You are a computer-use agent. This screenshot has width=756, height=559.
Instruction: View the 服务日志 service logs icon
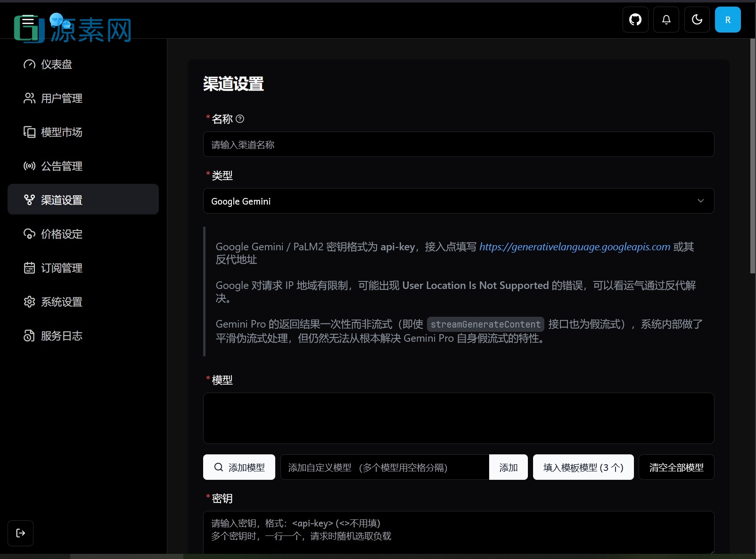pyautogui.click(x=29, y=336)
